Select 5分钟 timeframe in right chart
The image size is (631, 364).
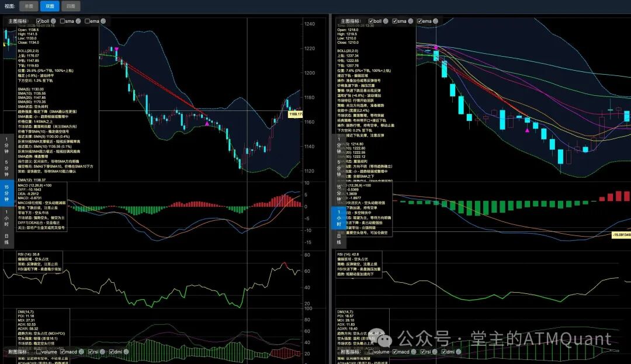[x=339, y=168]
